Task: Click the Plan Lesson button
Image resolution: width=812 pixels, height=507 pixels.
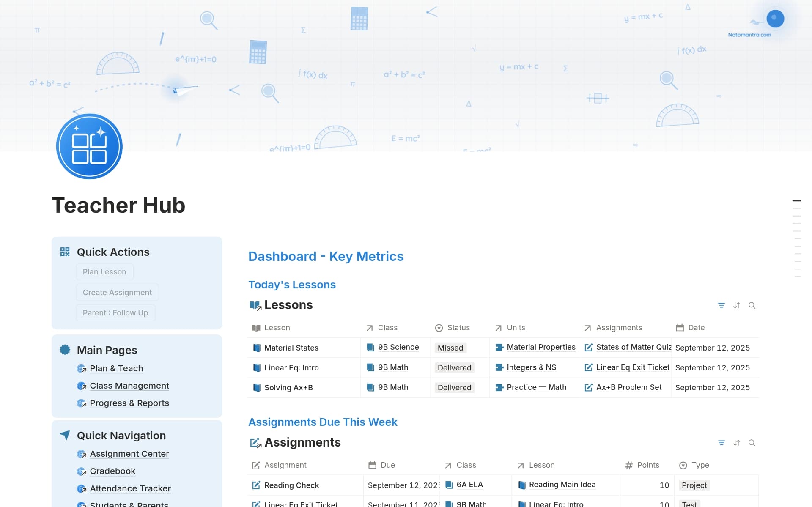Action: tap(104, 271)
